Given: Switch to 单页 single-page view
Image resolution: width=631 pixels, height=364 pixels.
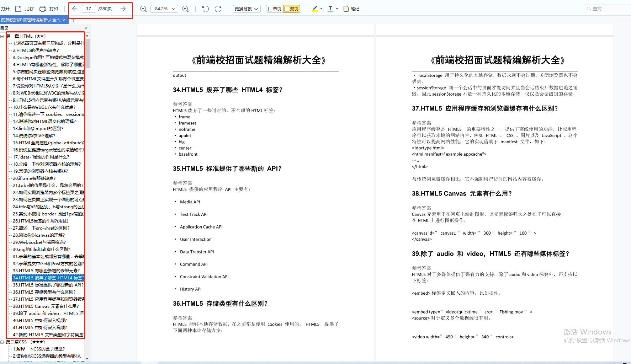Looking at the screenshot, I should (x=274, y=9).
